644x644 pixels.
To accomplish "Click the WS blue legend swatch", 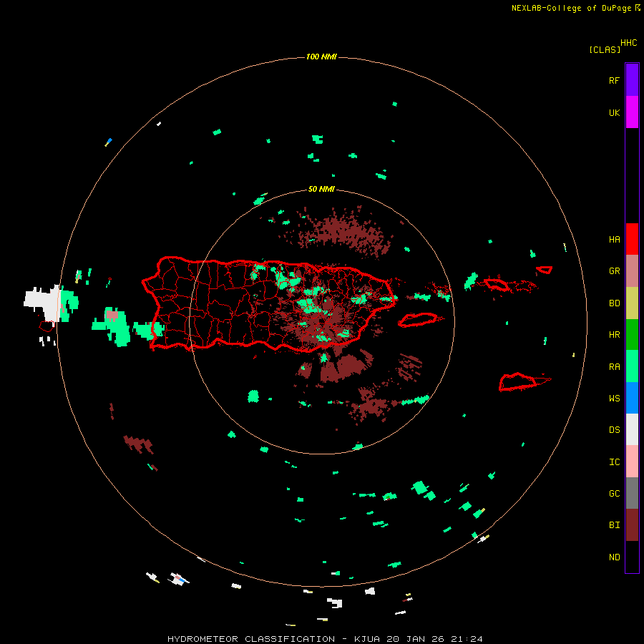I will click(632, 398).
